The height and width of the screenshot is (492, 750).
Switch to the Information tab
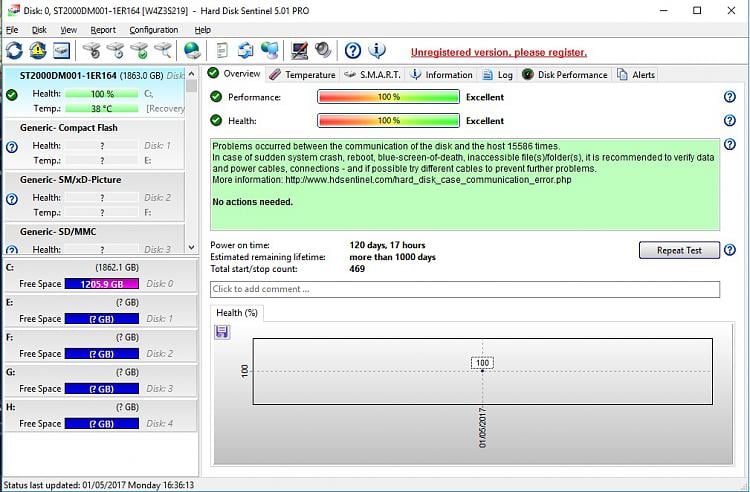pos(441,75)
